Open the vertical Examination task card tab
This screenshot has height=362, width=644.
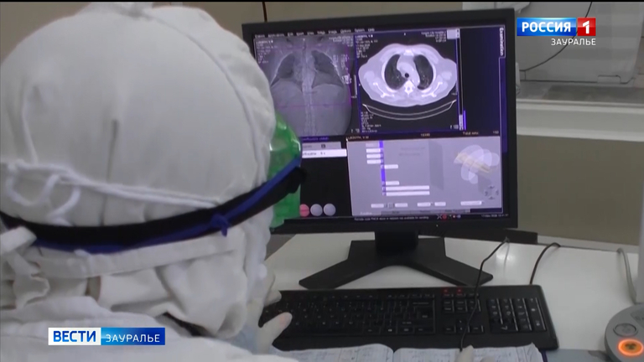click(502, 42)
